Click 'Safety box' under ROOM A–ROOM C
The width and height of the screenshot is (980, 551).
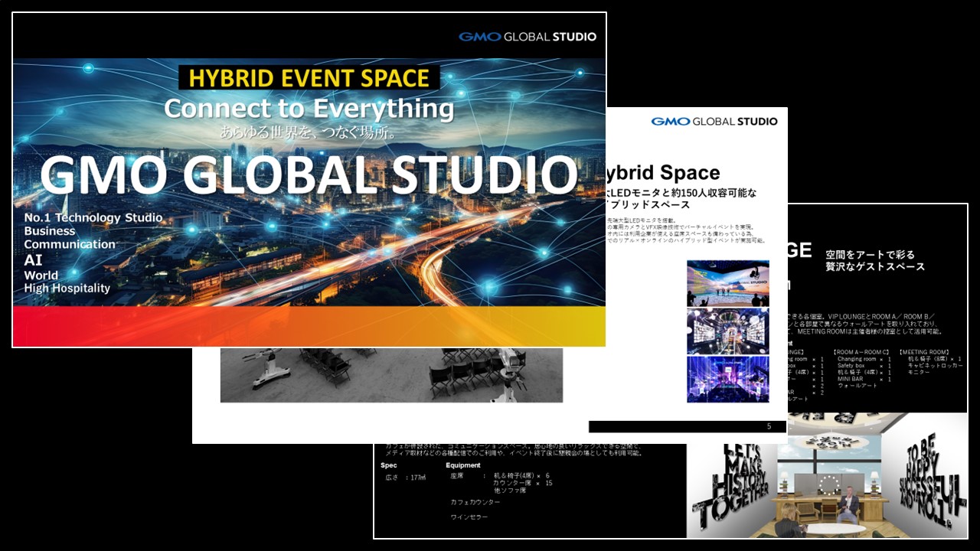852,366
